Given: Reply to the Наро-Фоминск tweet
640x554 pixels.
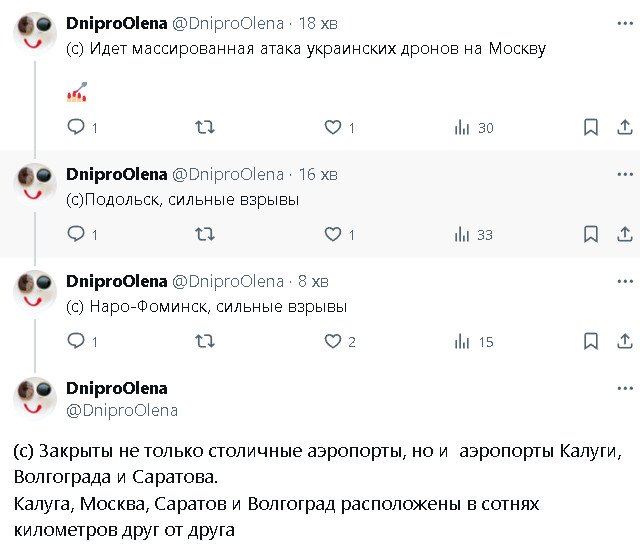Looking at the screenshot, I should click(76, 341).
